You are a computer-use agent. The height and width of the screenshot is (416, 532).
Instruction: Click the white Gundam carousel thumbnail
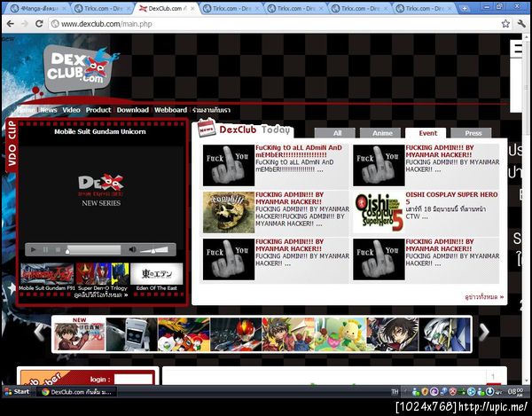coord(444,334)
